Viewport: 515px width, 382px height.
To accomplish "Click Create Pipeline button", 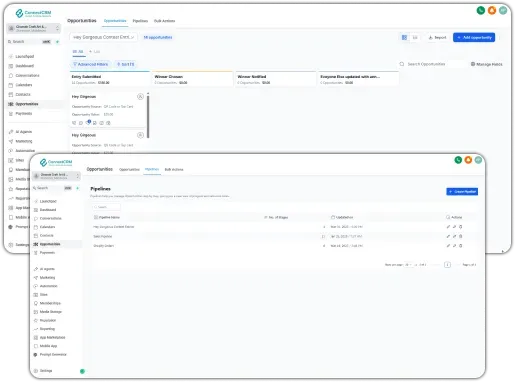I will (462, 191).
